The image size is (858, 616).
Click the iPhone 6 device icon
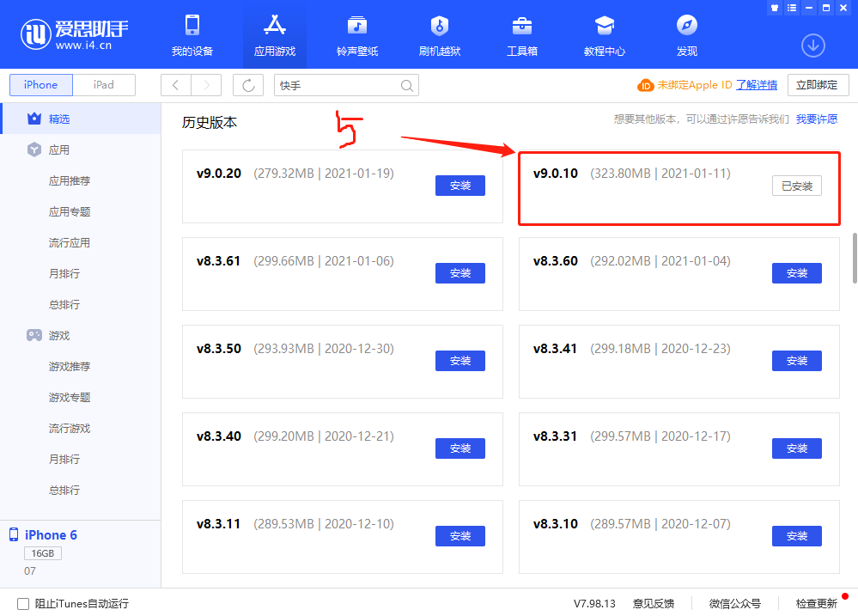[x=14, y=534]
